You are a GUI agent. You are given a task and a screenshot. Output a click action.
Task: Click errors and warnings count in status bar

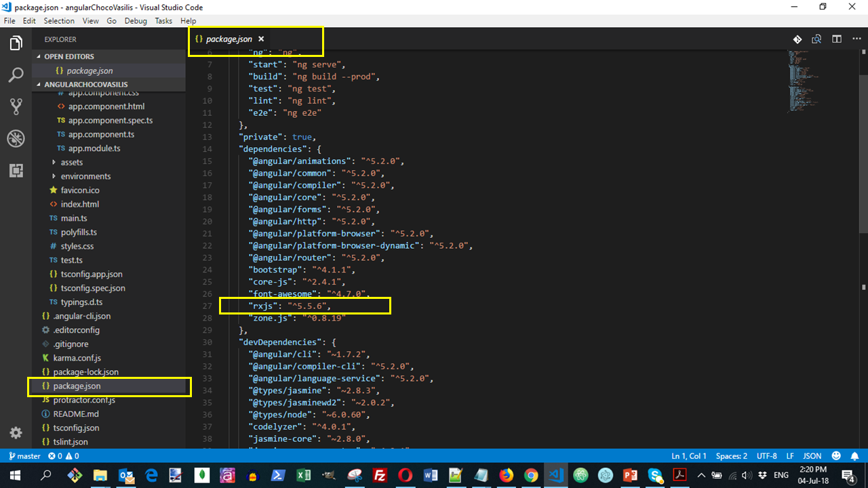point(64,456)
